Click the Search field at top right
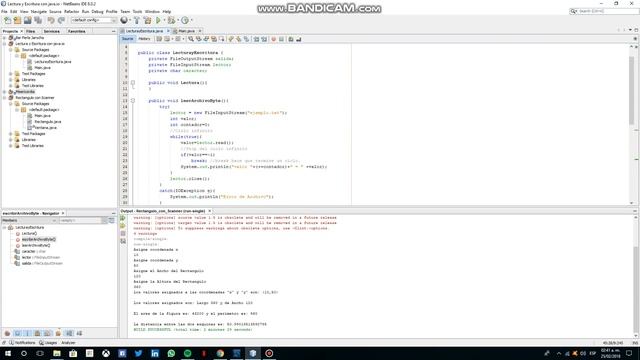The width and height of the screenshot is (640, 360). click(604, 11)
